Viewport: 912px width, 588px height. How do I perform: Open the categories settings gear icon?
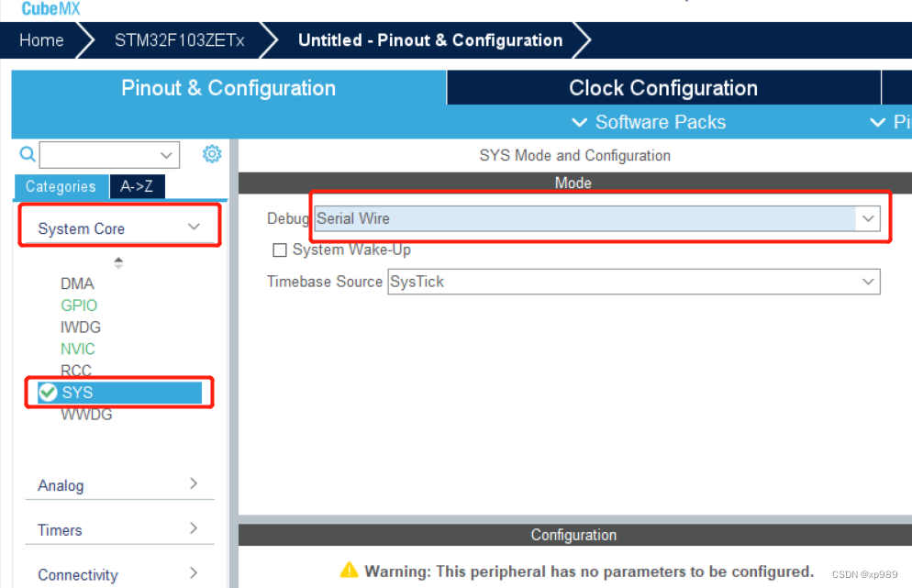pyautogui.click(x=212, y=154)
